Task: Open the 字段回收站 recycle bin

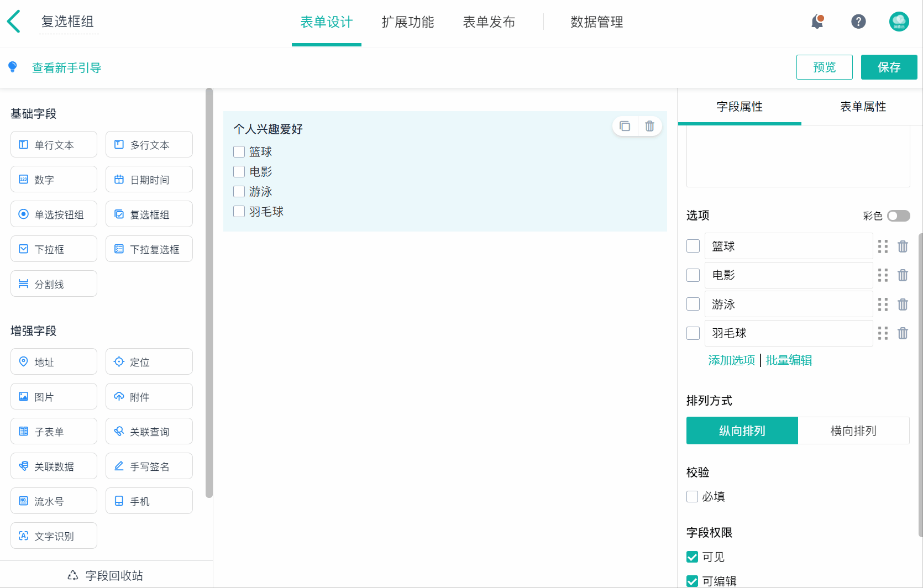Action: coord(106,575)
